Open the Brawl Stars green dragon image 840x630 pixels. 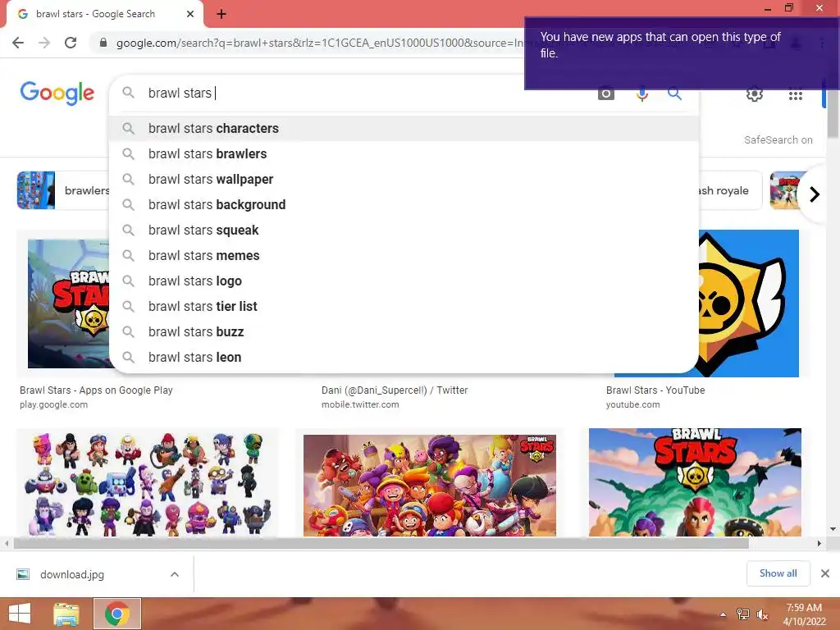pos(695,482)
